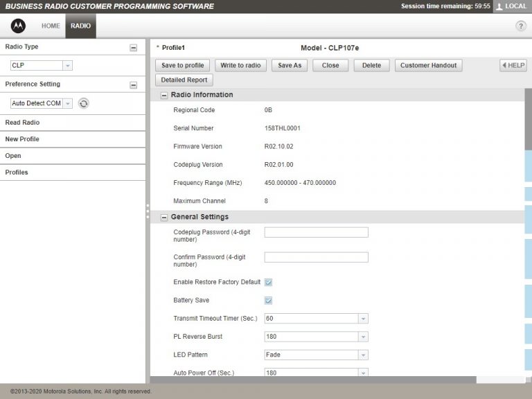Expand the LED Pattern dropdown
The width and height of the screenshot is (532, 399).
pos(362,355)
